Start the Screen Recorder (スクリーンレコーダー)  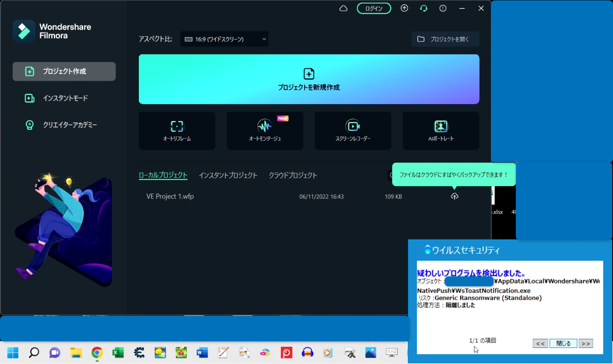[x=353, y=131]
